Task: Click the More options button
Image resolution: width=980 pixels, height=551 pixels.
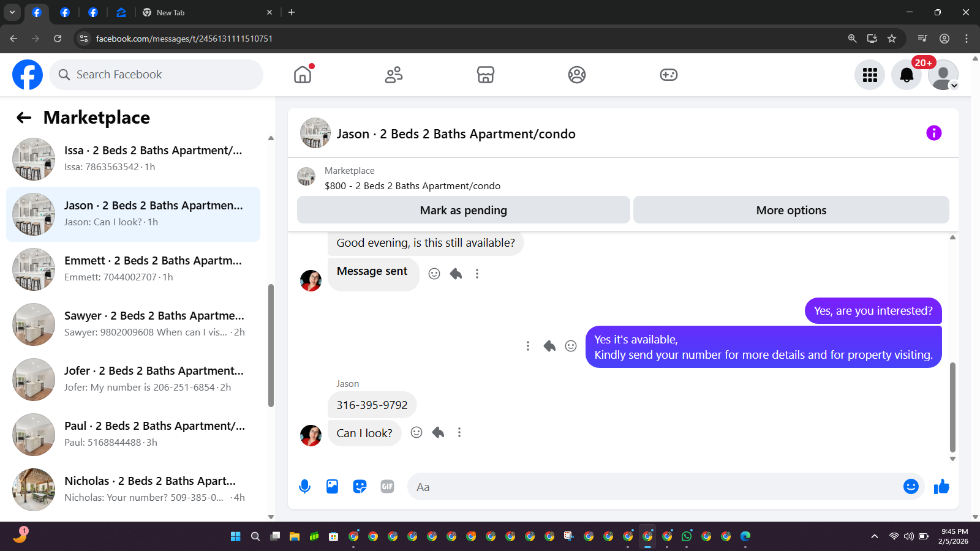Action: (791, 210)
